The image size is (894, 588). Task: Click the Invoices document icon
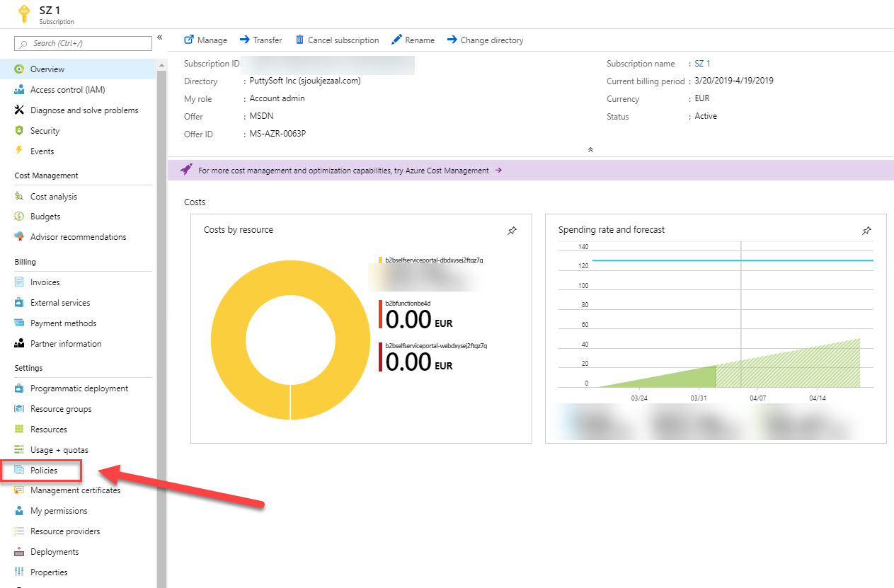19,282
